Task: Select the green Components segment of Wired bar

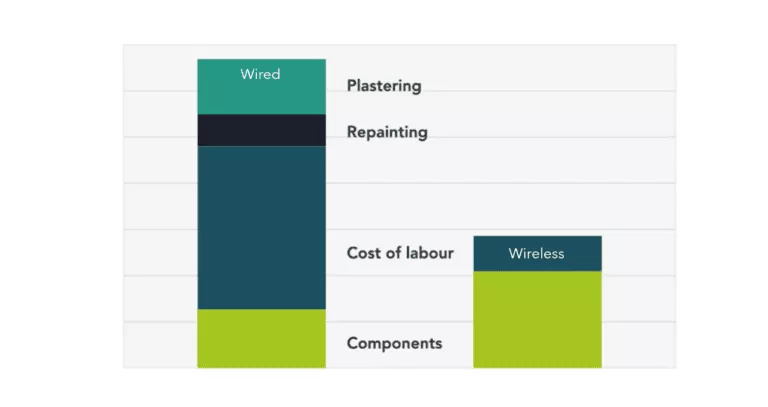Action: [261, 338]
